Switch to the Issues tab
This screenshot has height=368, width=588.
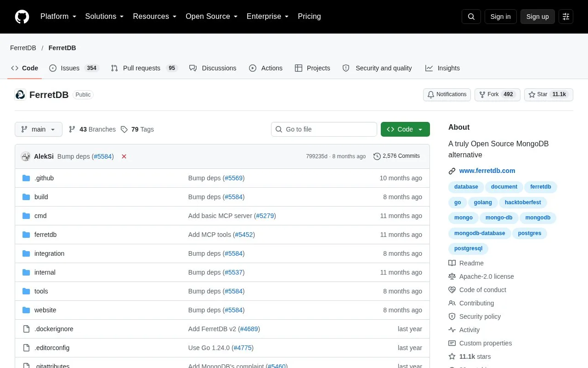point(74,68)
